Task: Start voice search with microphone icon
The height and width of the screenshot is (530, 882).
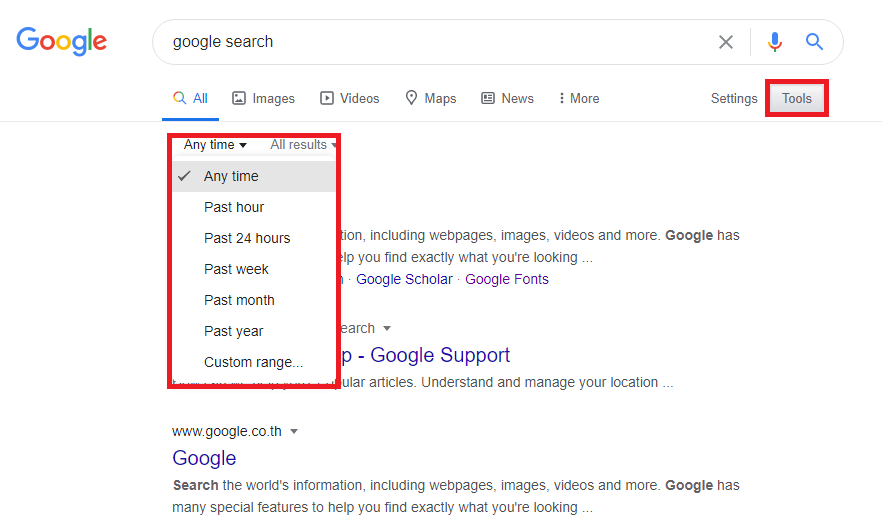Action: coord(775,42)
